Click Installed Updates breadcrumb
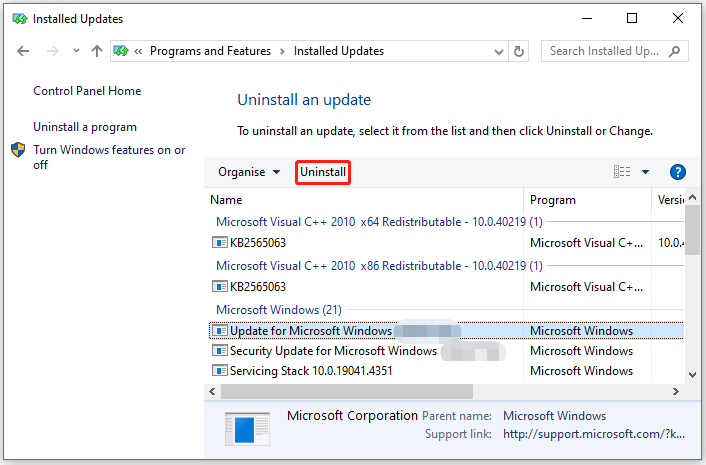Viewport: 706px width, 465px height. 339,51
